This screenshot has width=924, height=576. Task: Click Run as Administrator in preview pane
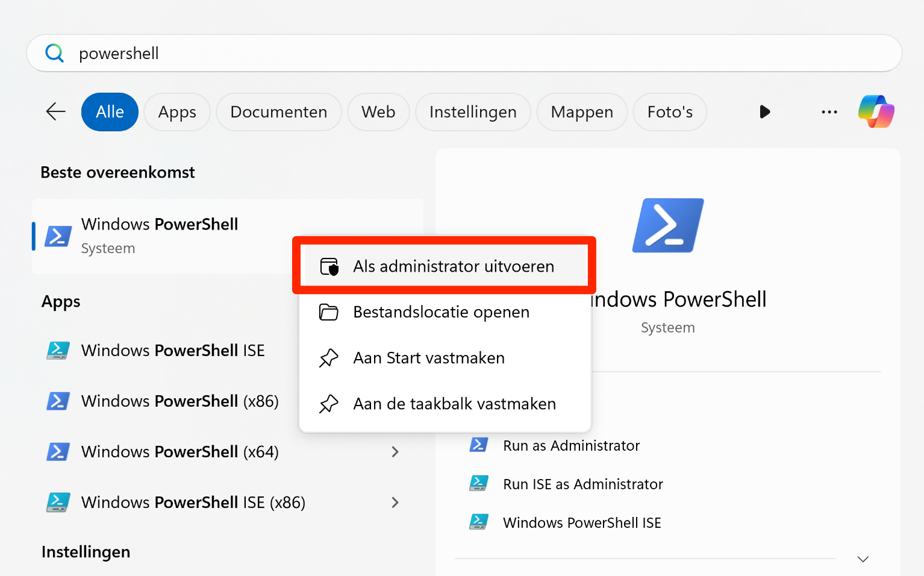(571, 446)
